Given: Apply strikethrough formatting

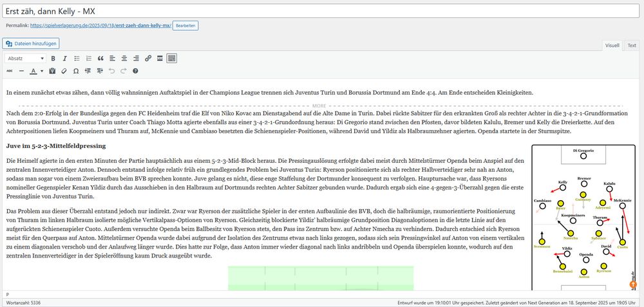Looking at the screenshot, I should [x=10, y=71].
